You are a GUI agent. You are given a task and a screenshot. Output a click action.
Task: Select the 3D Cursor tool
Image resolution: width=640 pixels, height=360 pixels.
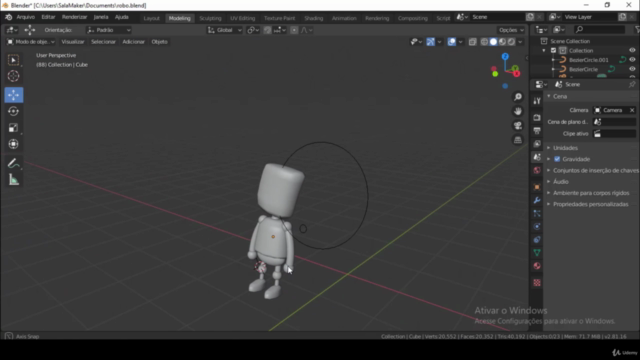pyautogui.click(x=13, y=76)
